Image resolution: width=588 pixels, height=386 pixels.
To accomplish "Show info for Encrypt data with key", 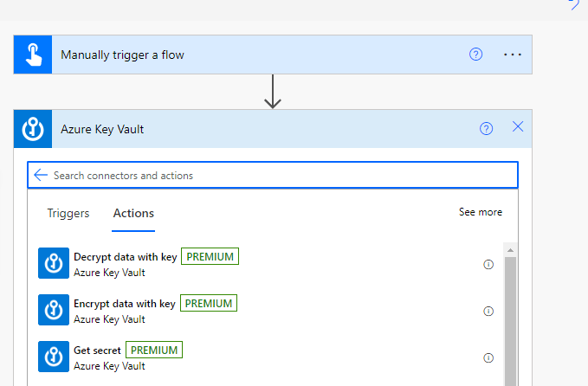I will coord(488,311).
